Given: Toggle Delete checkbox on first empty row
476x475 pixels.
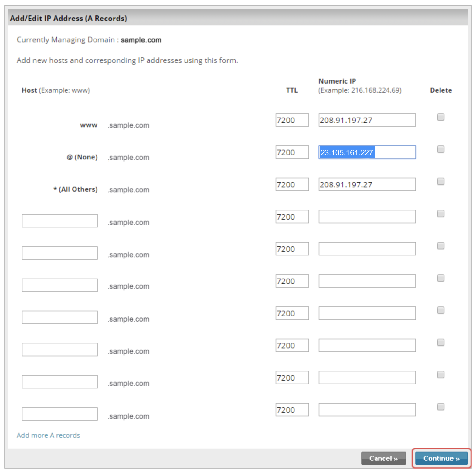Looking at the screenshot, I should (x=440, y=214).
